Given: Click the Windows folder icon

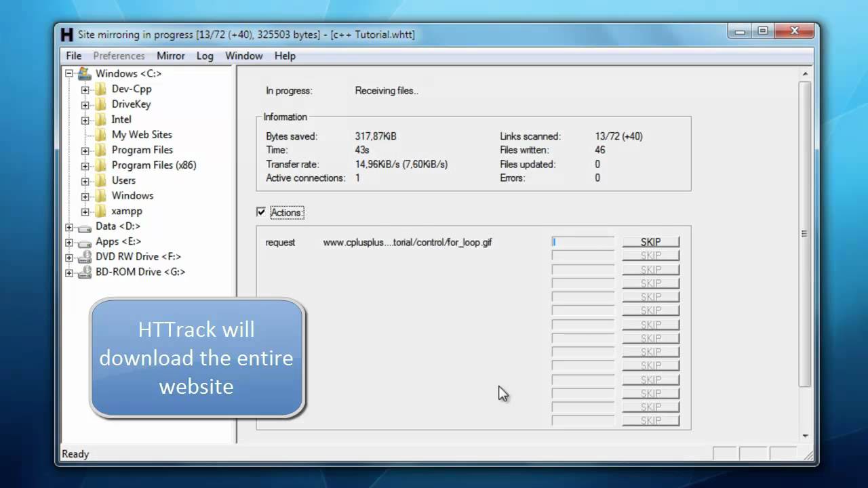Looking at the screenshot, I should pos(100,196).
